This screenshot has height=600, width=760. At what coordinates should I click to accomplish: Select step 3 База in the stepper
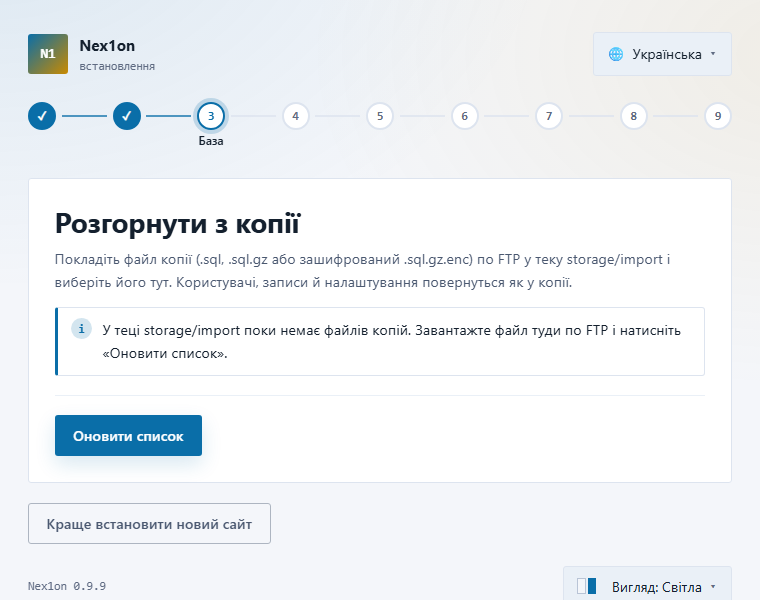point(211,116)
